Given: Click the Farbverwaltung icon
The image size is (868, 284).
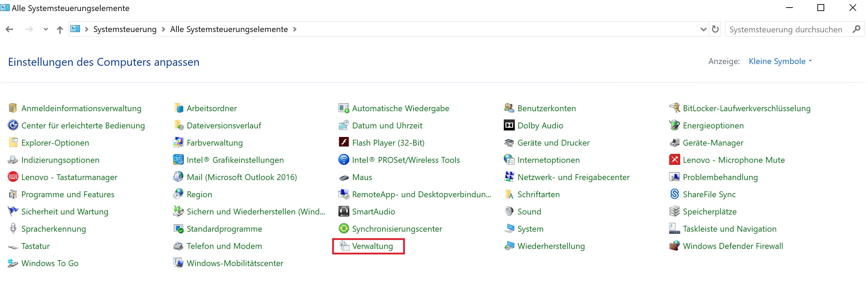Looking at the screenshot, I should coord(178,143).
